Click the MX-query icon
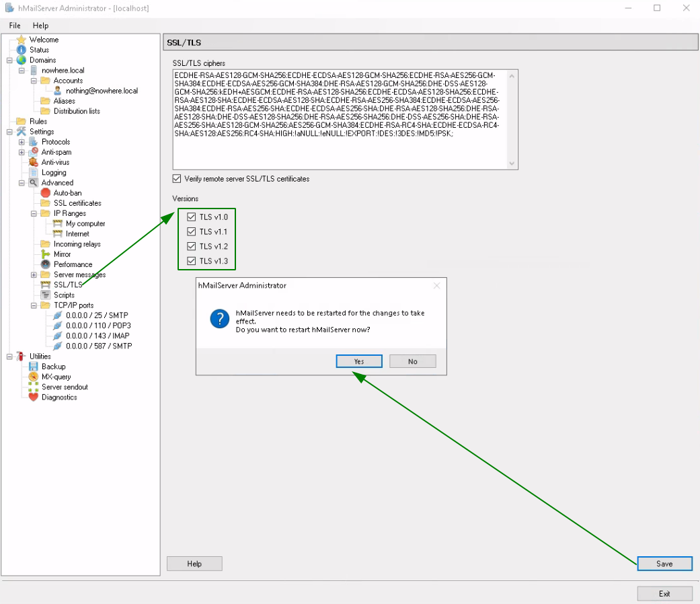The width and height of the screenshot is (700, 604). click(x=34, y=377)
